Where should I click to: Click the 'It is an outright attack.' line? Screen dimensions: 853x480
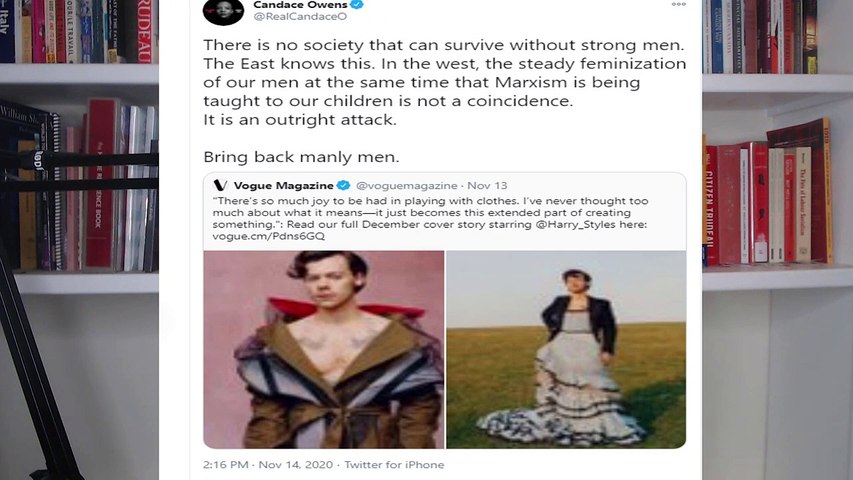tap(300, 120)
